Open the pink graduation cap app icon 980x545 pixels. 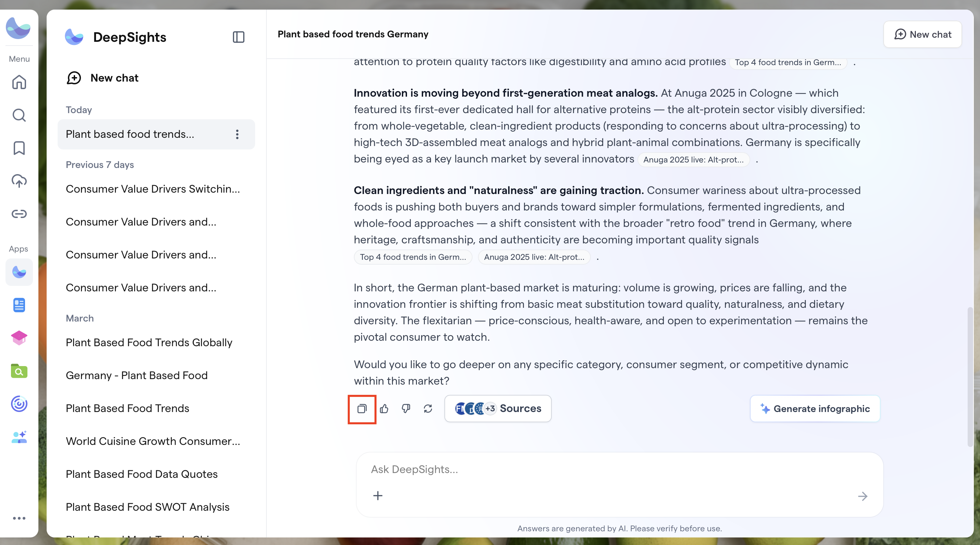19,338
